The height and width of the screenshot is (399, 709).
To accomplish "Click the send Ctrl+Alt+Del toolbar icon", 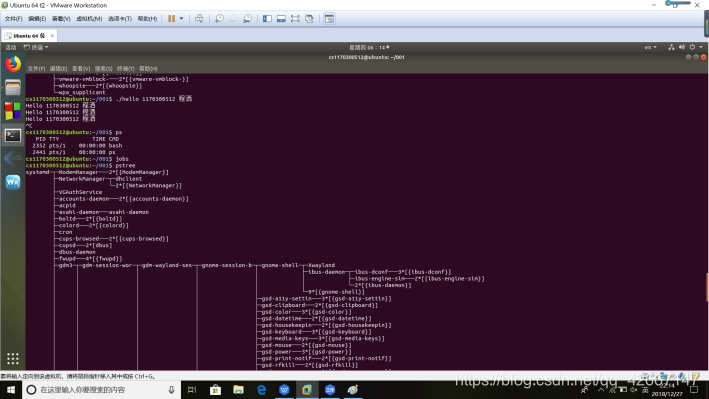I will pos(199,19).
